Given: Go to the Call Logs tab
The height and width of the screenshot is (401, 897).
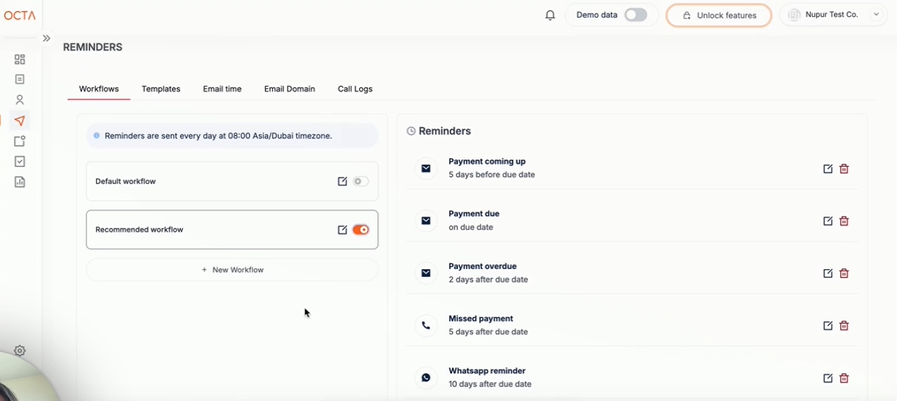Looking at the screenshot, I should click(x=355, y=89).
